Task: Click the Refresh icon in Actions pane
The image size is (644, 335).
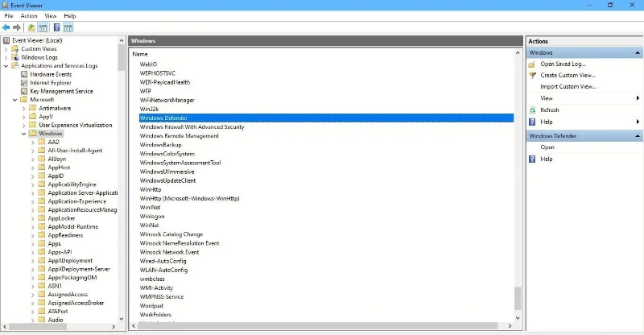Action: (532, 110)
